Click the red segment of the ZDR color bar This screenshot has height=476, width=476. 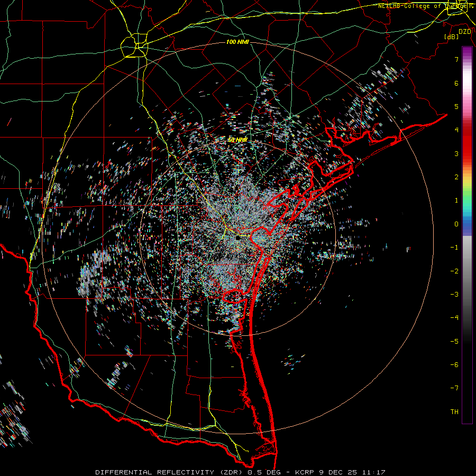tap(467, 143)
